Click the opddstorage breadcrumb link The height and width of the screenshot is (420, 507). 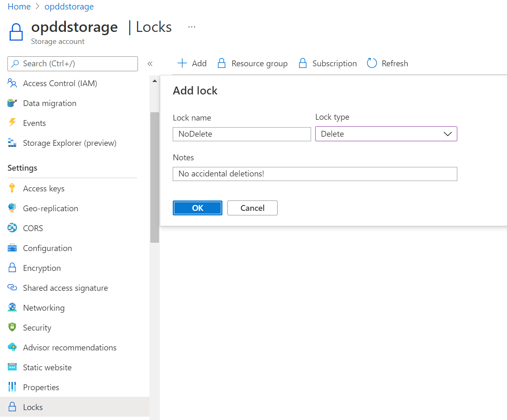point(69,7)
